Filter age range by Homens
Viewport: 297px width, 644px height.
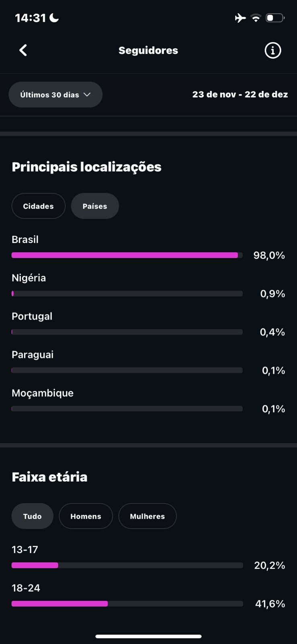(x=86, y=516)
